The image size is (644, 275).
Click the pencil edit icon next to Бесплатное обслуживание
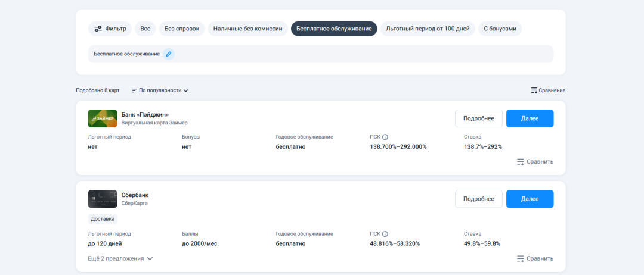168,54
